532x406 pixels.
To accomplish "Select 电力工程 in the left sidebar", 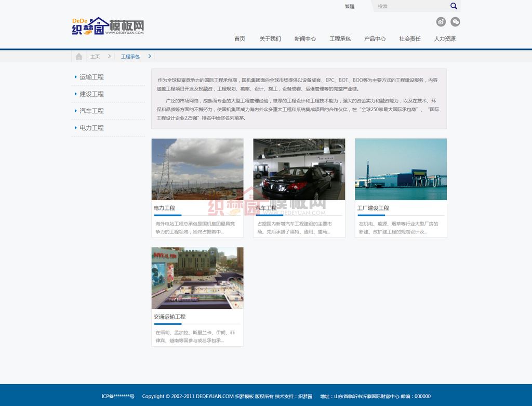I will [x=91, y=128].
